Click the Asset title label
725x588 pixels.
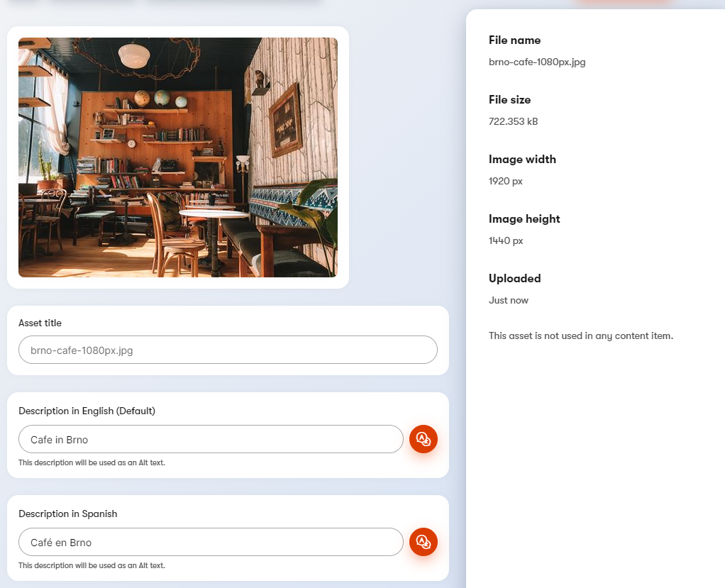[40, 323]
